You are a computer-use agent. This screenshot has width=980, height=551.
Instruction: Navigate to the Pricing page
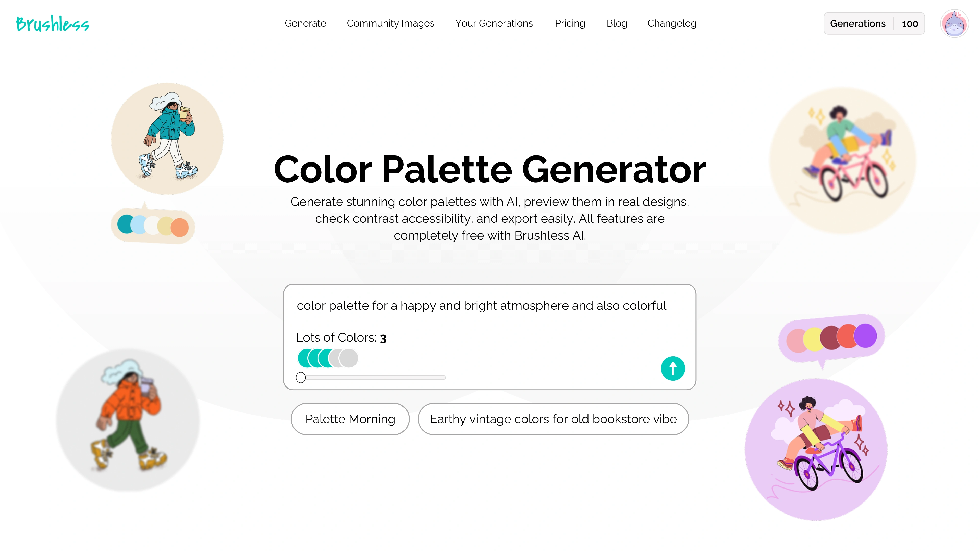click(570, 23)
